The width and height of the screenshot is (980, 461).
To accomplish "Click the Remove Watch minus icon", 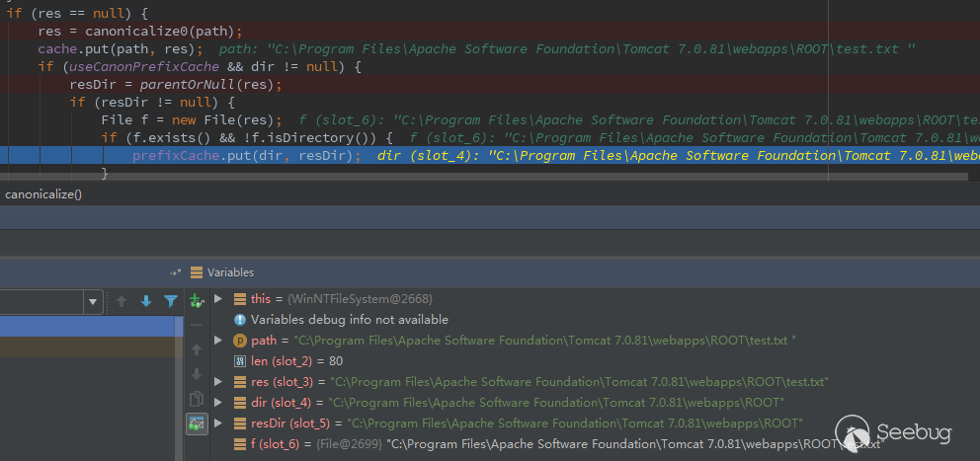I will click(197, 325).
